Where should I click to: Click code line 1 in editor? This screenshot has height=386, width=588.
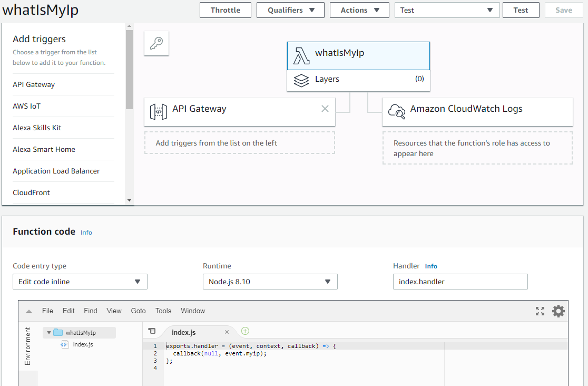251,346
